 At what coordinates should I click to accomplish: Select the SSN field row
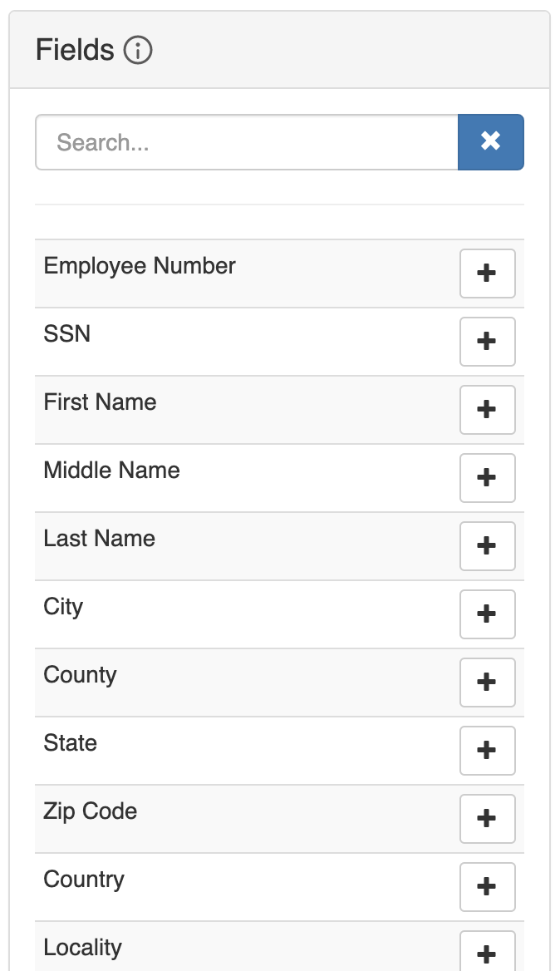pos(208,334)
